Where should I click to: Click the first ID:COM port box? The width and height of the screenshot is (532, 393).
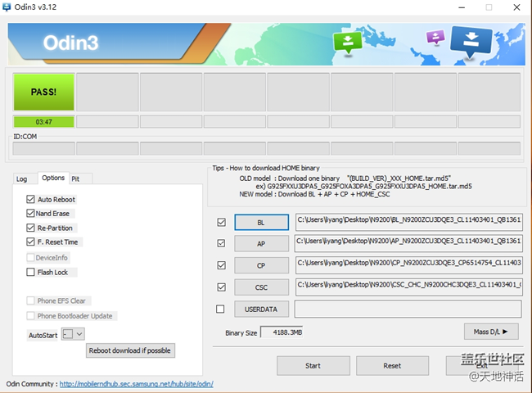43,149
